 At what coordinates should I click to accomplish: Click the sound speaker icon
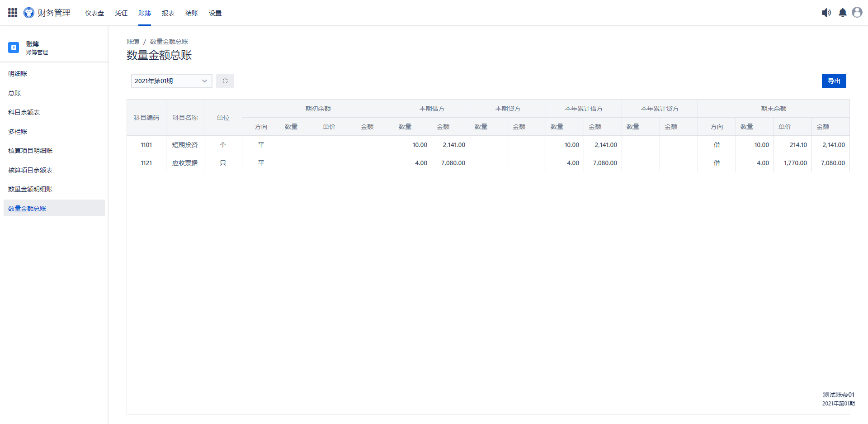click(x=826, y=13)
